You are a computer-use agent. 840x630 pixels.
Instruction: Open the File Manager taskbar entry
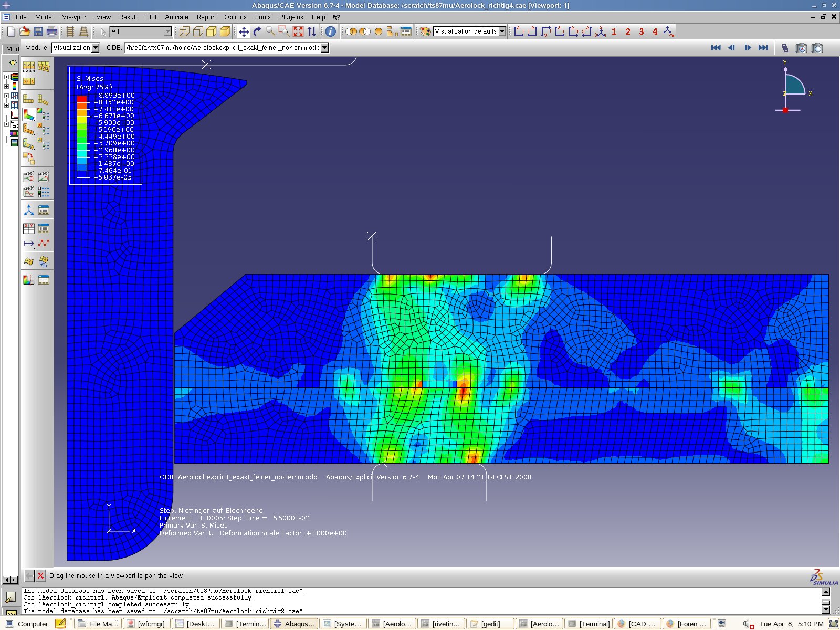(x=98, y=624)
